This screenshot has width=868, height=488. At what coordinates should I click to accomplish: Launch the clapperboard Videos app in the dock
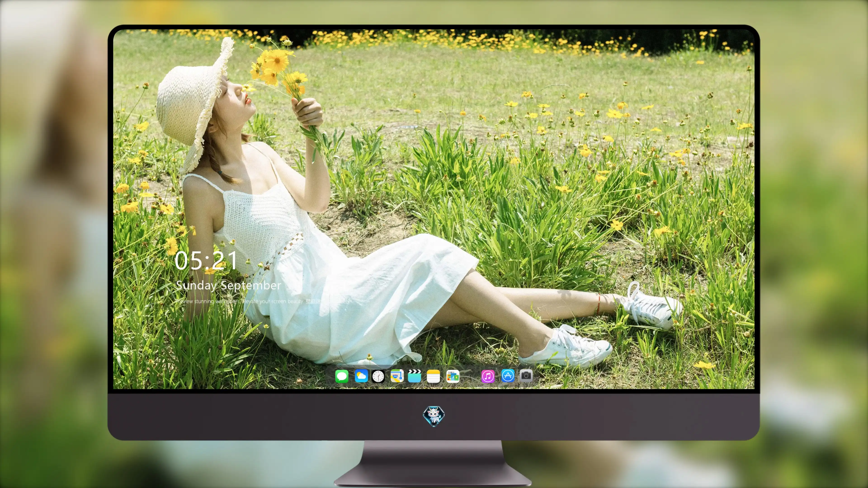point(415,376)
